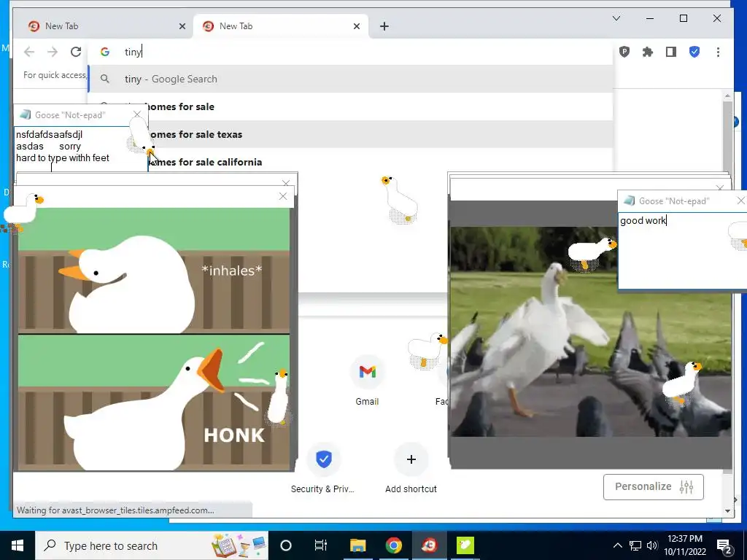Image resolution: width=747 pixels, height=560 pixels.
Task: Reload the page with the refresh icon
Action: point(76,52)
